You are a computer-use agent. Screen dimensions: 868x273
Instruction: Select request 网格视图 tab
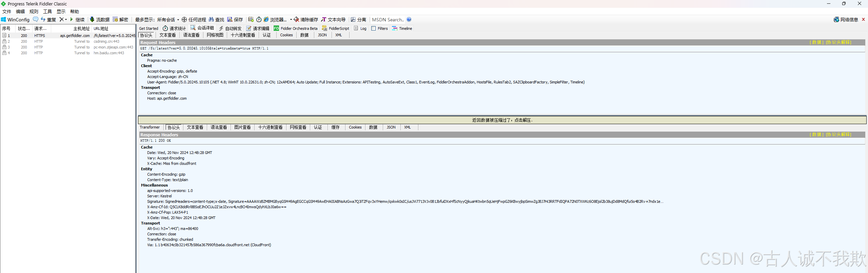(x=215, y=35)
